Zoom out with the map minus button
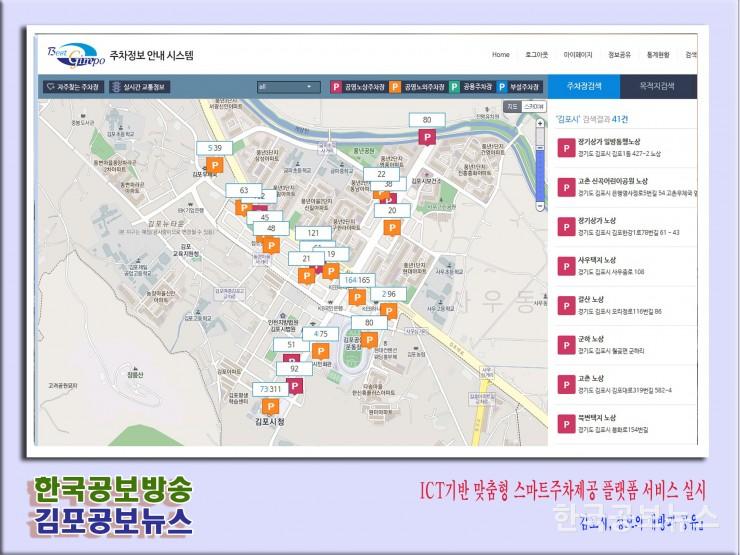The image size is (740, 555). (540, 206)
